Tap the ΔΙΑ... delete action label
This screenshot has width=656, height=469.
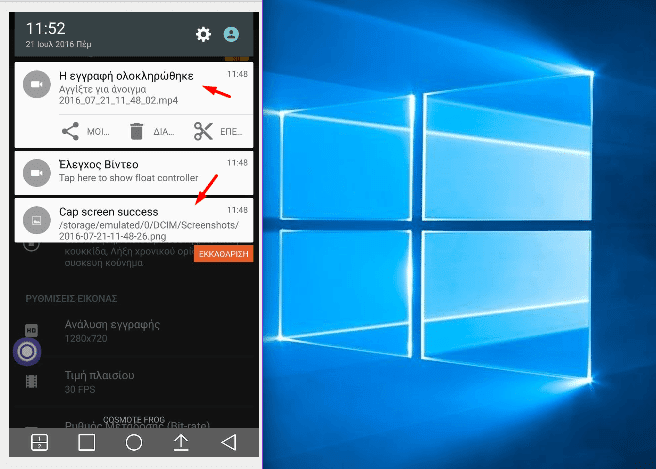point(164,132)
